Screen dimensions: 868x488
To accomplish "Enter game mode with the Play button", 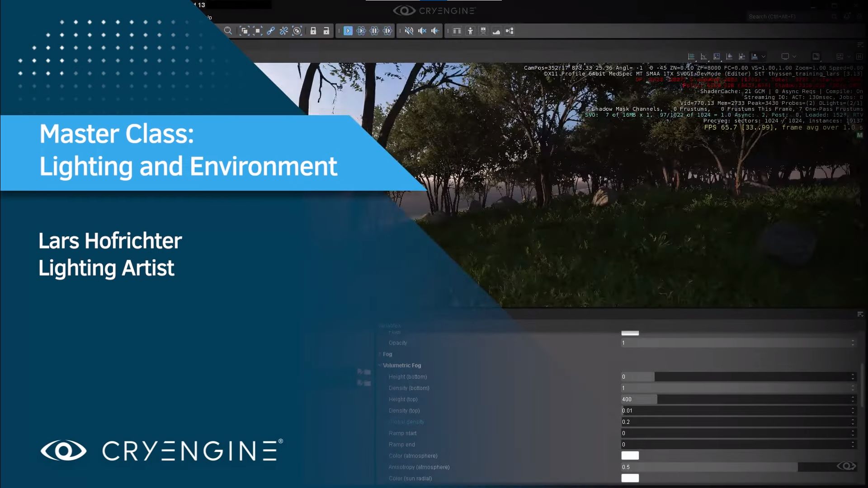I will point(348,31).
